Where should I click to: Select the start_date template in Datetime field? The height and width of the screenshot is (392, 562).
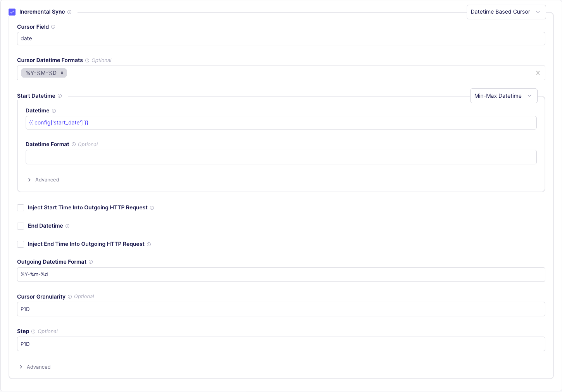[x=58, y=122]
